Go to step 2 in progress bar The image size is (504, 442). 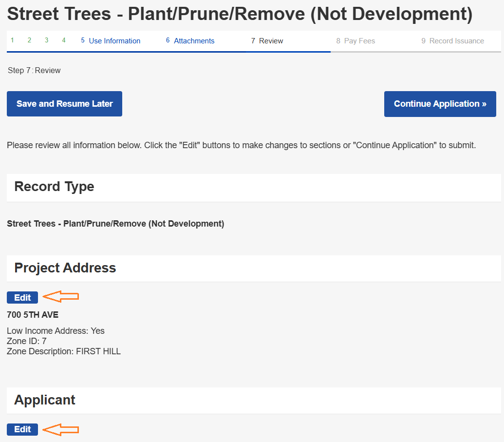(x=29, y=40)
